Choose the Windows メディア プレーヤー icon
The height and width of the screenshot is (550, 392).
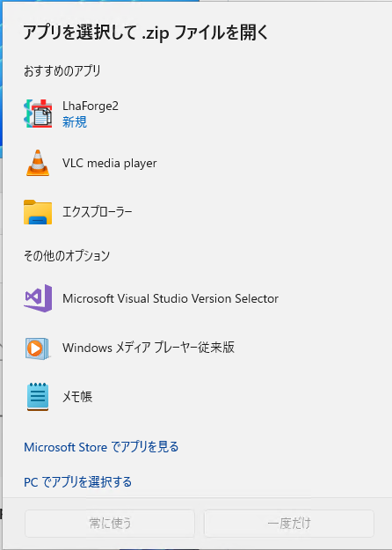pos(38,348)
